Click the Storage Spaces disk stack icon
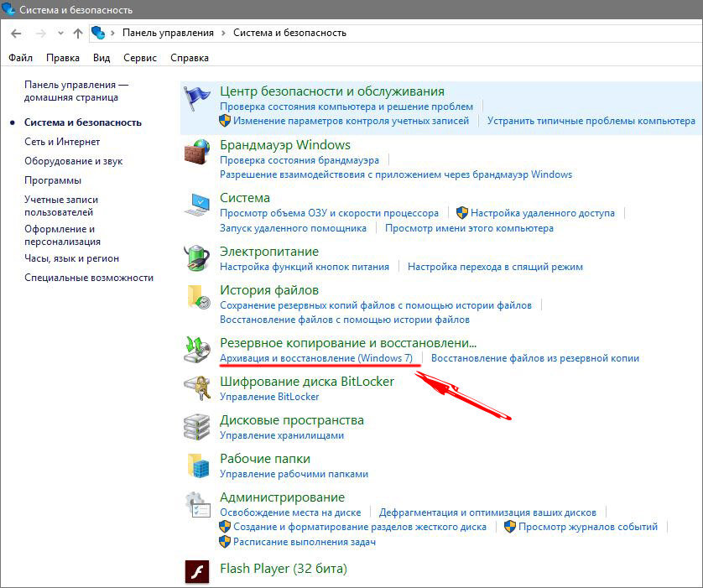Screen dimensions: 703x588 (197, 427)
